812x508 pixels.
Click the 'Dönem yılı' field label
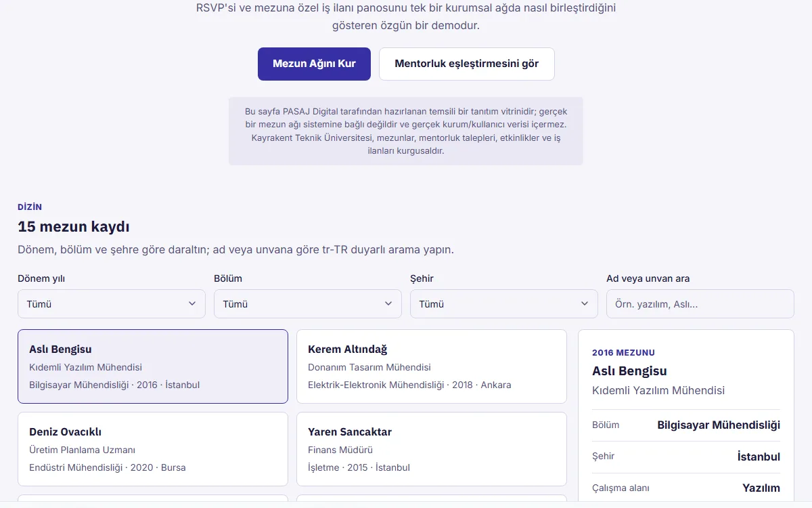click(41, 278)
